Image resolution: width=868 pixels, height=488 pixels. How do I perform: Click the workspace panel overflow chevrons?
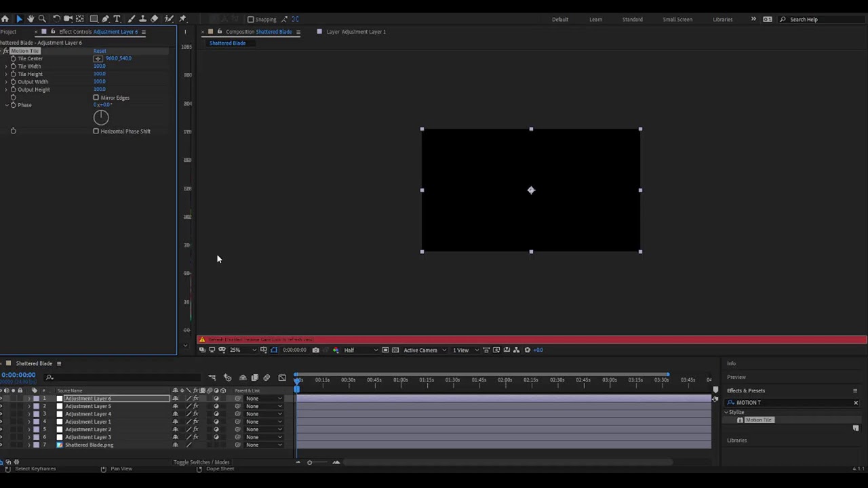(x=753, y=19)
